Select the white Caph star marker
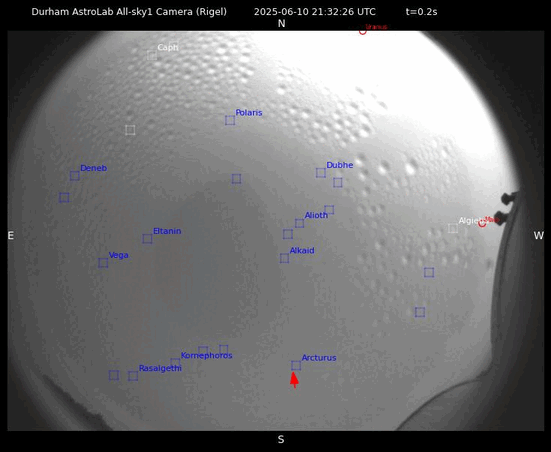This screenshot has width=551, height=452. 152,55
